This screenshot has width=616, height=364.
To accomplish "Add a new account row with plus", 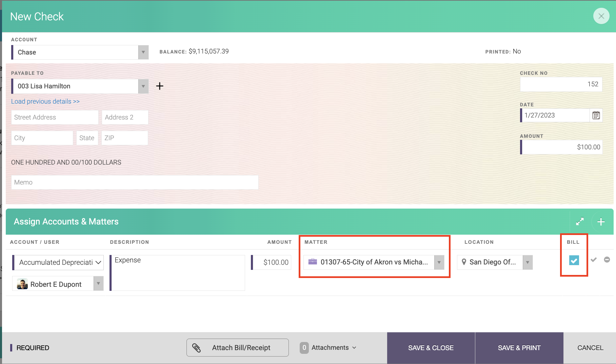I will [x=601, y=221].
